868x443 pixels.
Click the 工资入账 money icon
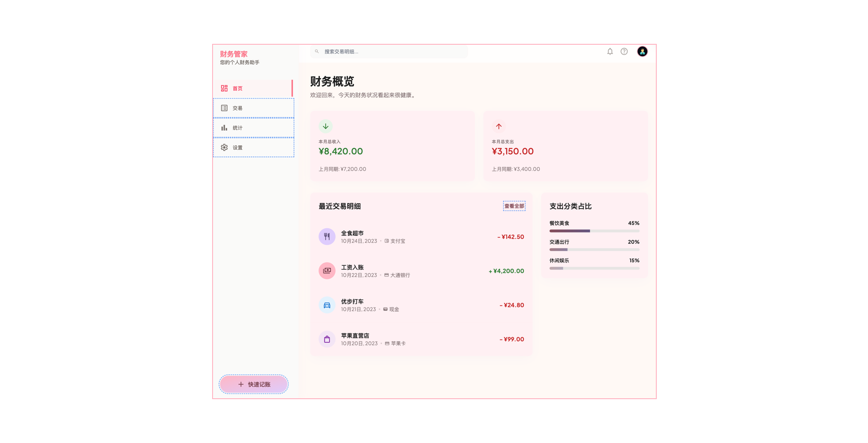coord(327,271)
